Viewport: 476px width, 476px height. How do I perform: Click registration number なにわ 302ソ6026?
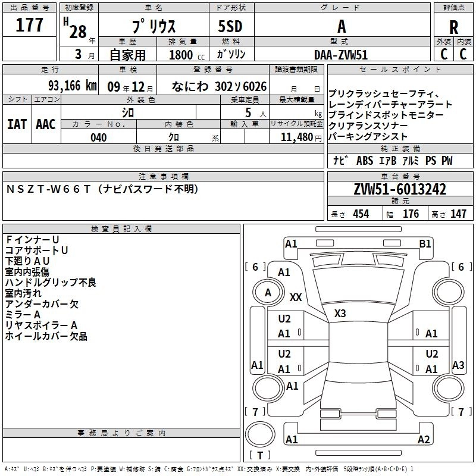[219, 86]
